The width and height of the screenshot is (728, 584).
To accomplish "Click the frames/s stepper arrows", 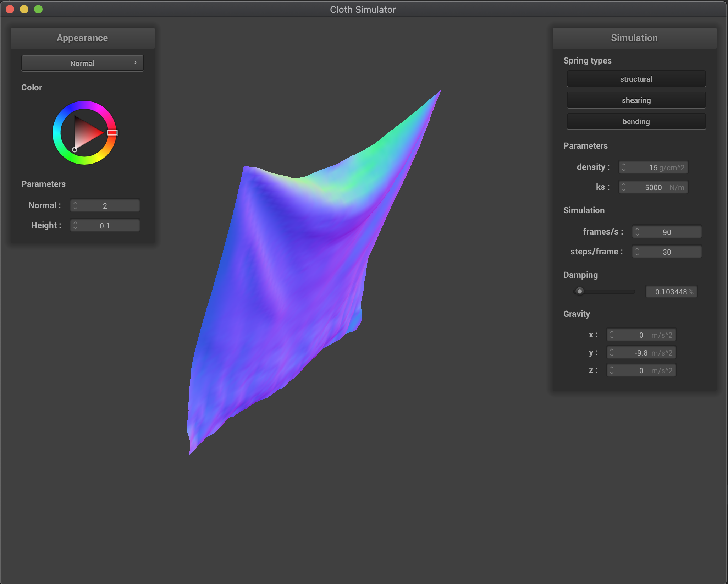I will tap(638, 232).
